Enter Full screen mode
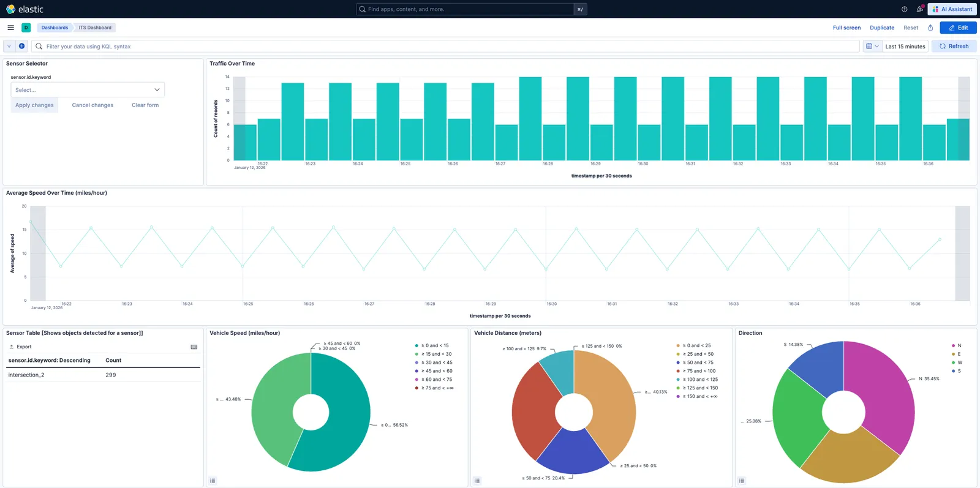The width and height of the screenshot is (980, 488). click(846, 28)
